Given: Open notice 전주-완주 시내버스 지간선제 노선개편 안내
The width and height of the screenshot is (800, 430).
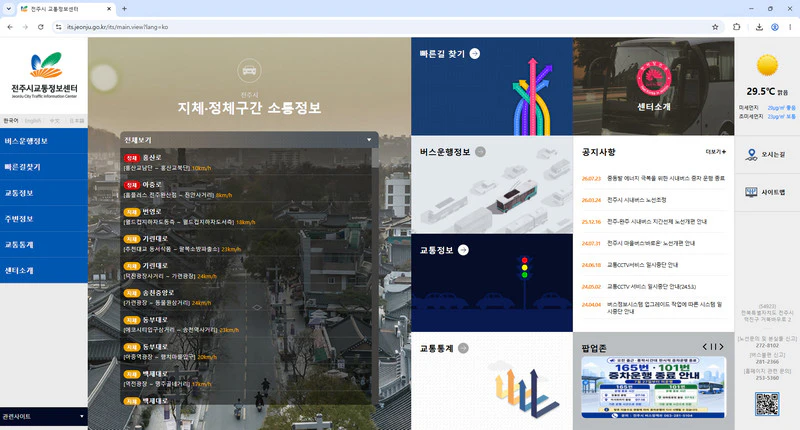Looking at the screenshot, I should tap(657, 222).
